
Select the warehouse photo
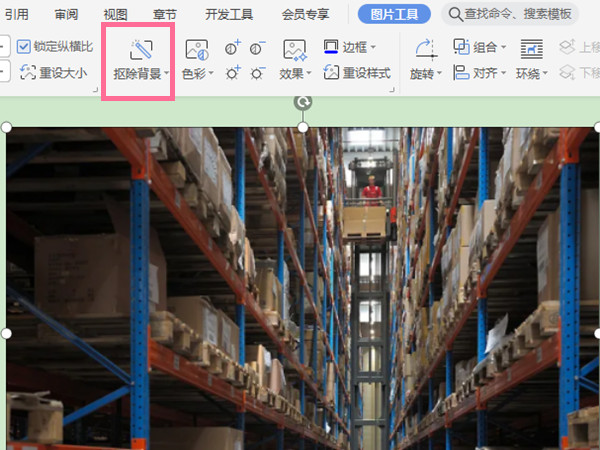[x=303, y=289]
